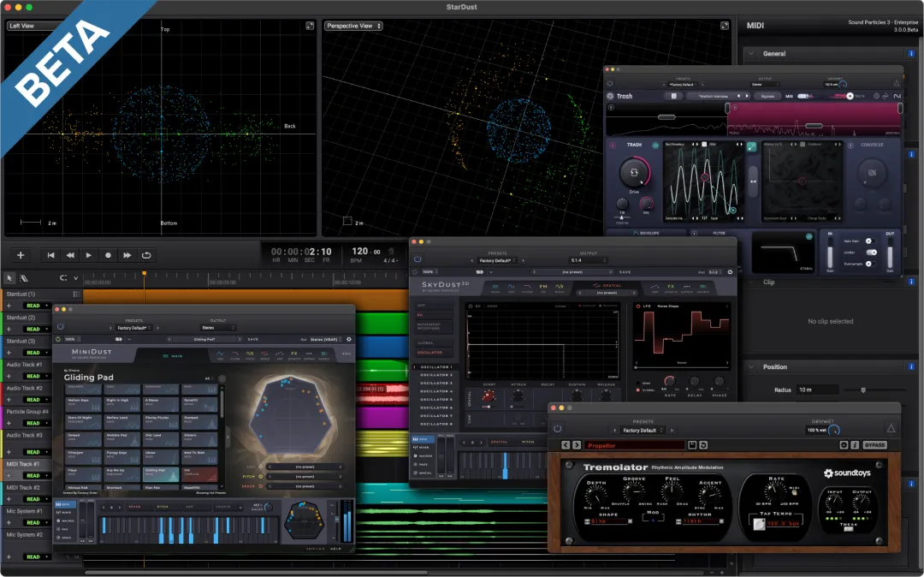The height and width of the screenshot is (577, 924).
Task: Toggle loop playback in the transport
Action: click(146, 255)
